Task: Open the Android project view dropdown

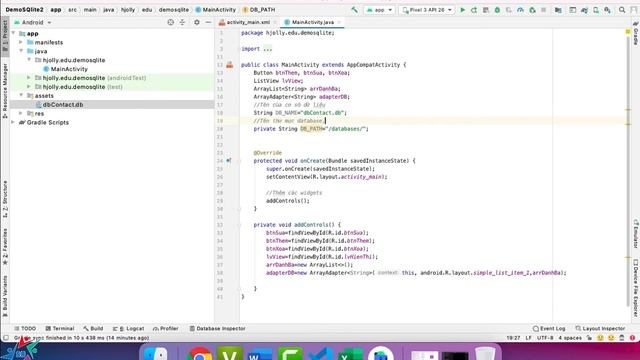Action: pyautogui.click(x=33, y=23)
